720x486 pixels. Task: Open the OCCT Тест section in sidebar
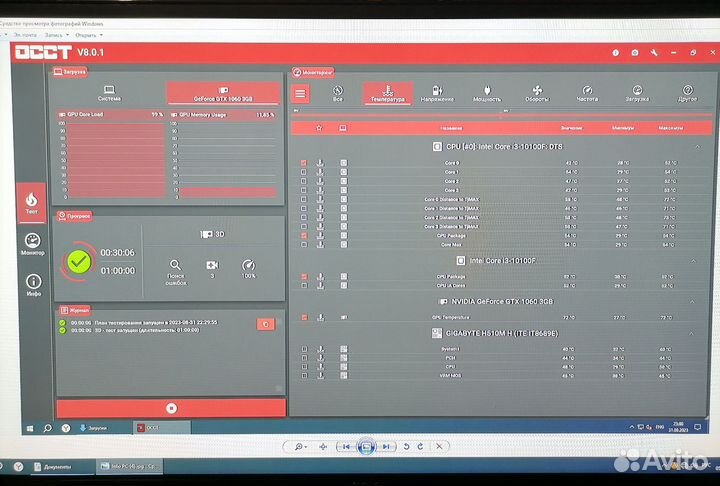(x=31, y=203)
